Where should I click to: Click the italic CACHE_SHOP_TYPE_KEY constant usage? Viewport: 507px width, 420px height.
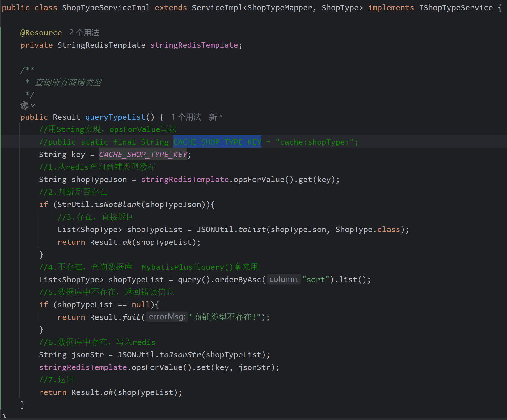(143, 155)
